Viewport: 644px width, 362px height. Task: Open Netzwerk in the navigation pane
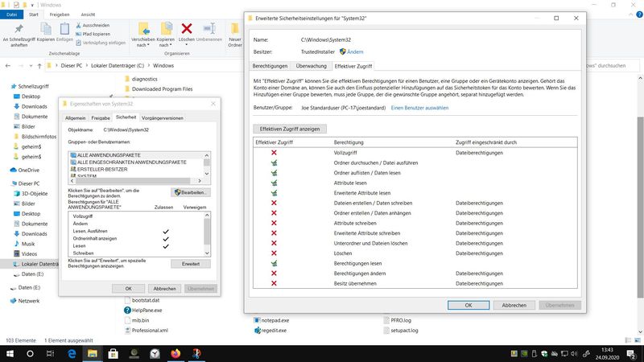point(28,301)
